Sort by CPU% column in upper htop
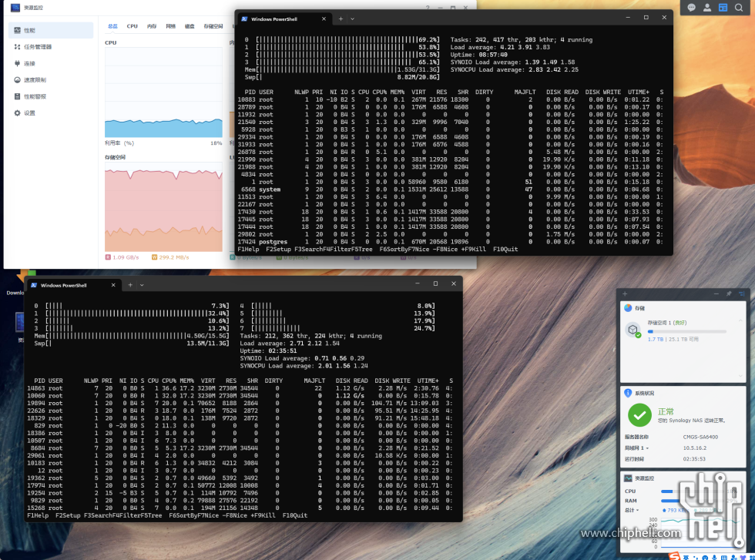Viewport: 755px width, 560px height. pyautogui.click(x=379, y=92)
